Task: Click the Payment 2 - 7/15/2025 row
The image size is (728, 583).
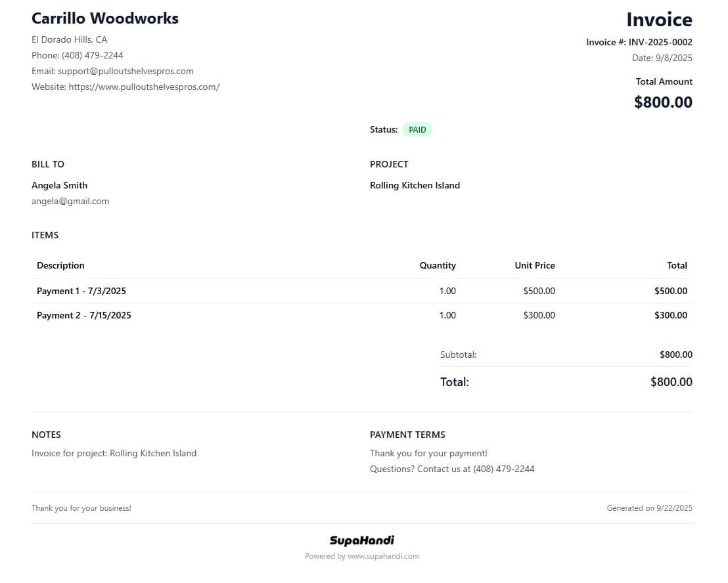Action: 84,315
